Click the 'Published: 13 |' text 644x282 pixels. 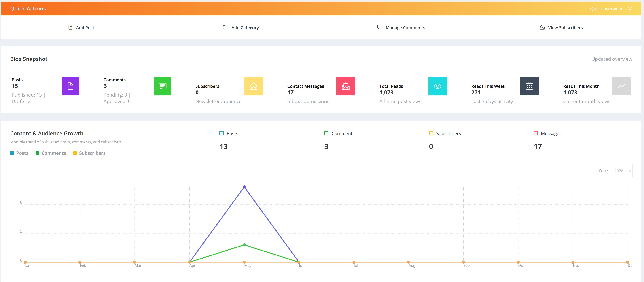pos(28,95)
